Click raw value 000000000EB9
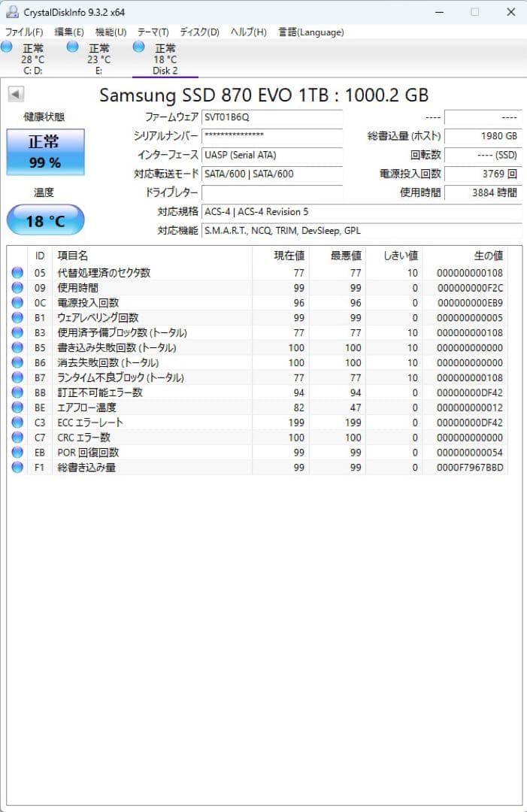This screenshot has width=527, height=812. [x=470, y=302]
